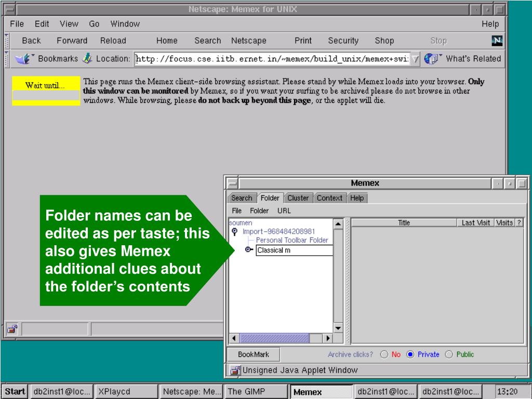Select Public for Archive clicks
The width and height of the screenshot is (532, 399).
[x=449, y=354]
